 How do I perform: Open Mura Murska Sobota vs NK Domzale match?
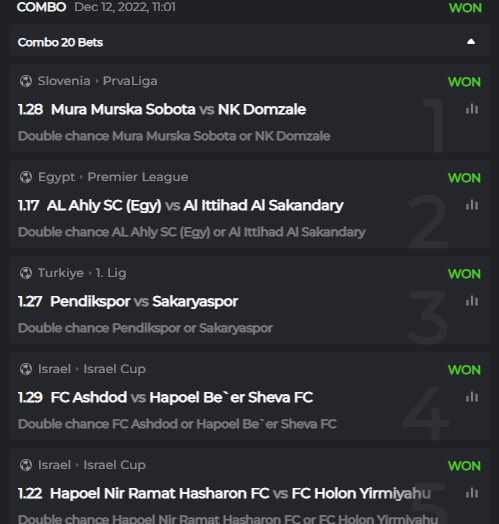pos(178,109)
